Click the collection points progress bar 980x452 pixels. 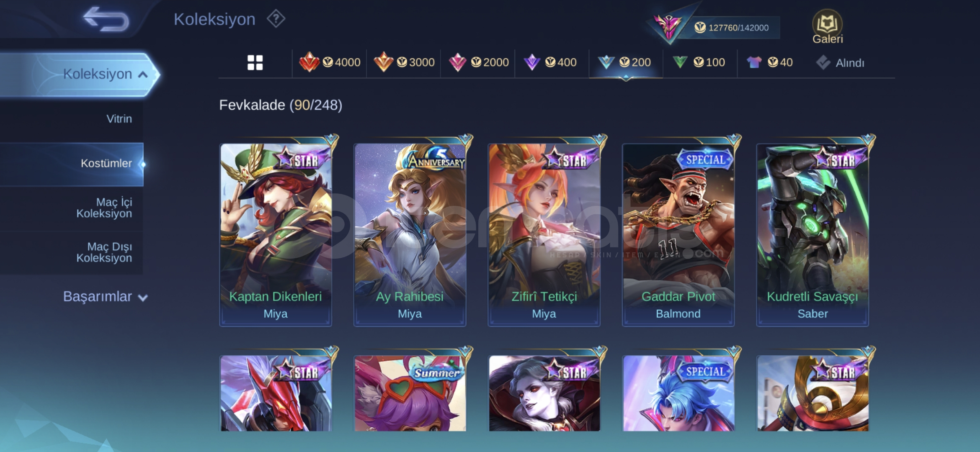731,28
